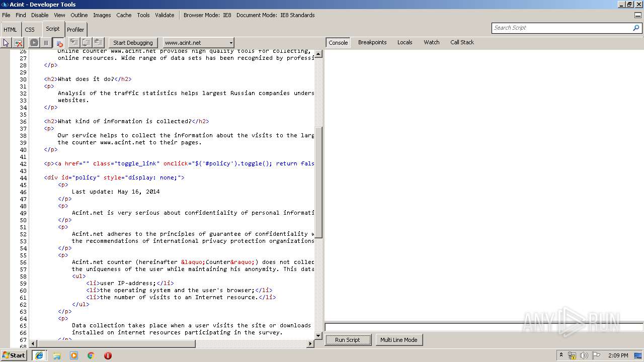Click line number 56 in gutter
Image resolution: width=644 pixels, height=362 pixels.
(x=23, y=262)
